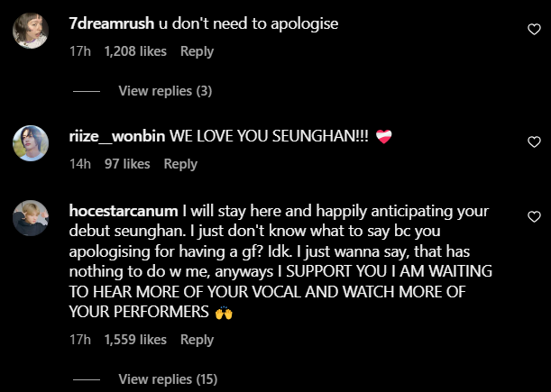
Task: Like the comment by 7dreamrush
Action: (x=534, y=29)
